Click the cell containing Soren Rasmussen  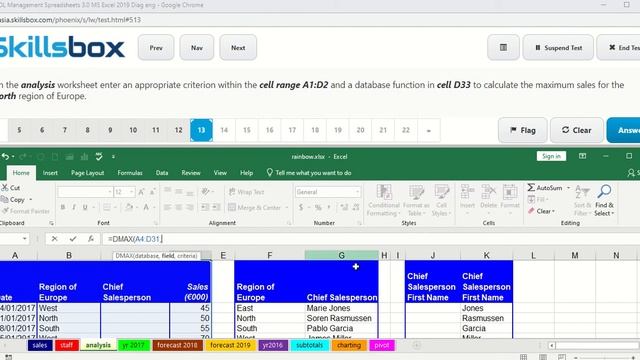tap(341, 318)
